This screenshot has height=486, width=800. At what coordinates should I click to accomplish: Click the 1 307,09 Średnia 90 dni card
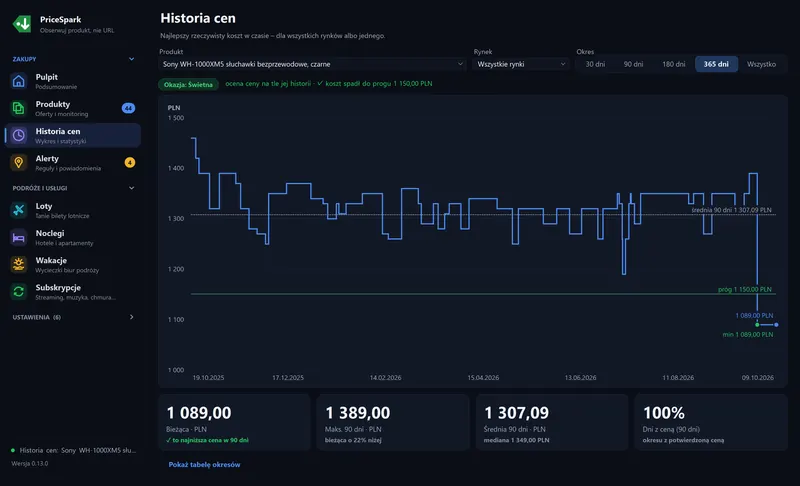coord(552,422)
